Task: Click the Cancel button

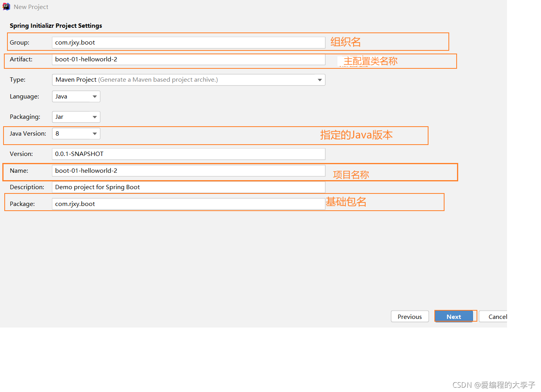Action: click(493, 317)
